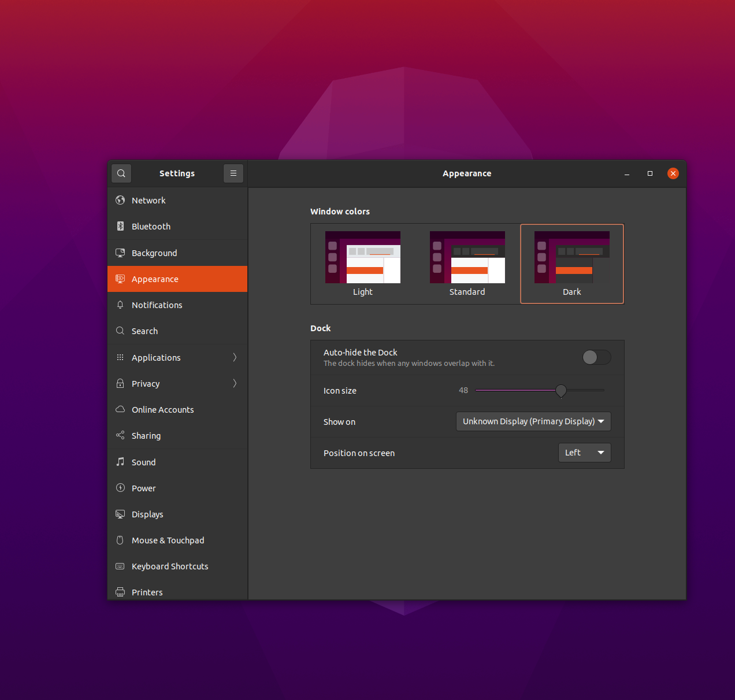Click the Printers icon in sidebar
This screenshot has height=700, width=735.
click(120, 592)
